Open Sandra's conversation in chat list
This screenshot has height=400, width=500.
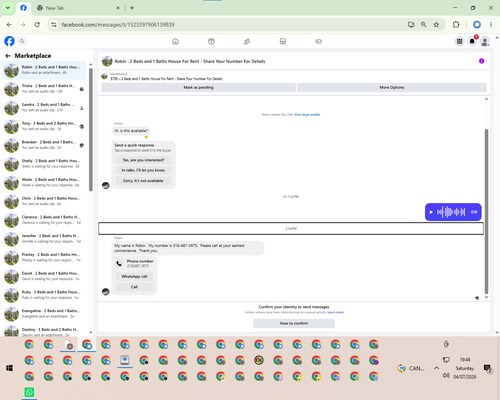[44, 107]
